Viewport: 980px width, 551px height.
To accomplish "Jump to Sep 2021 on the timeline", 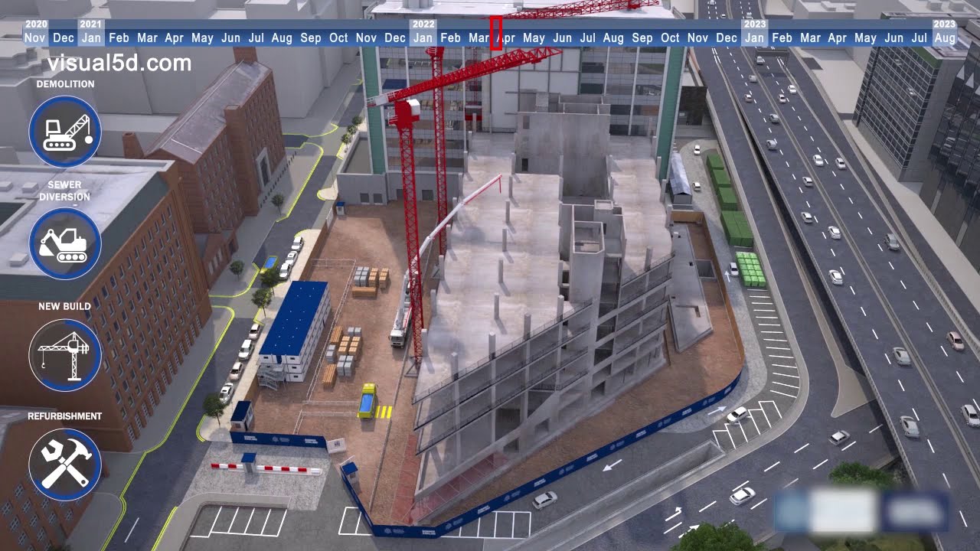I will pos(311,38).
